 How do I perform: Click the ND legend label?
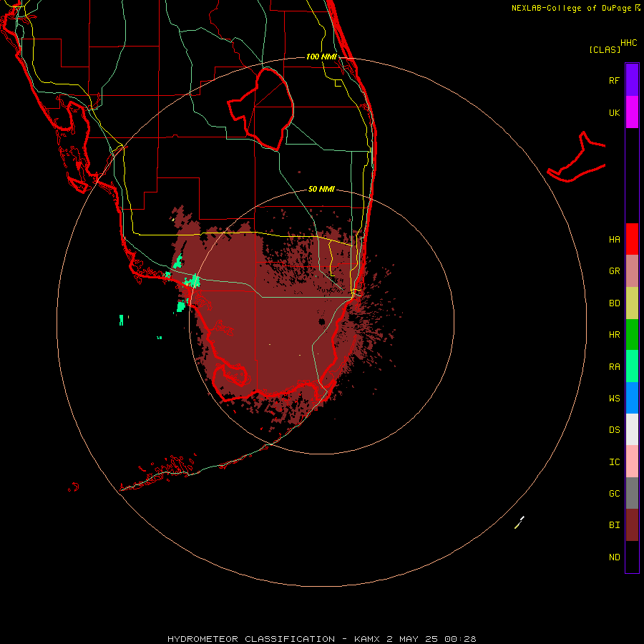coord(614,557)
